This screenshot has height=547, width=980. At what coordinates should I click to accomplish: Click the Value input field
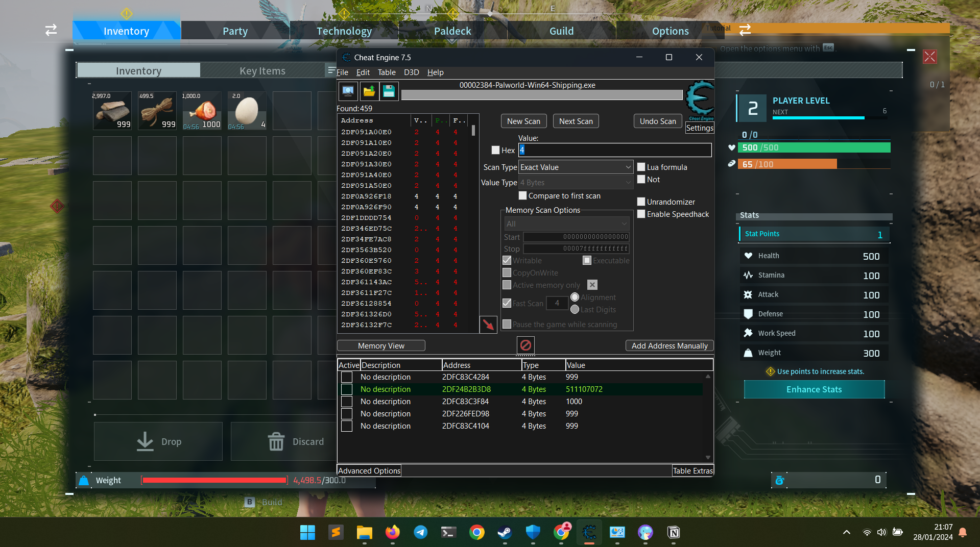[615, 150]
